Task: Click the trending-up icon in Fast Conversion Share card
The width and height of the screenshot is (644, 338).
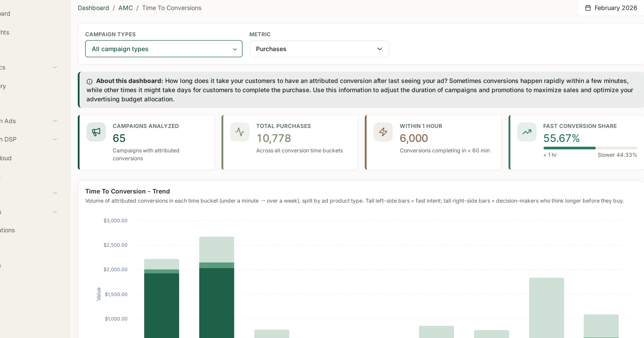Action: click(x=527, y=132)
